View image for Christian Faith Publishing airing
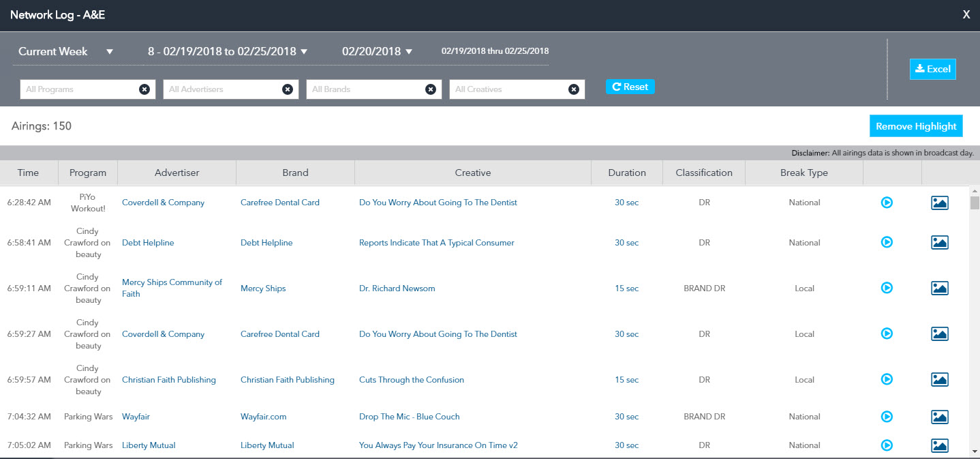 click(x=940, y=379)
